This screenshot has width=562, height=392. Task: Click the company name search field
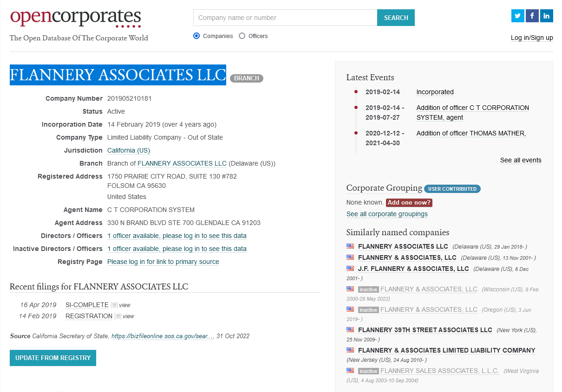click(285, 18)
